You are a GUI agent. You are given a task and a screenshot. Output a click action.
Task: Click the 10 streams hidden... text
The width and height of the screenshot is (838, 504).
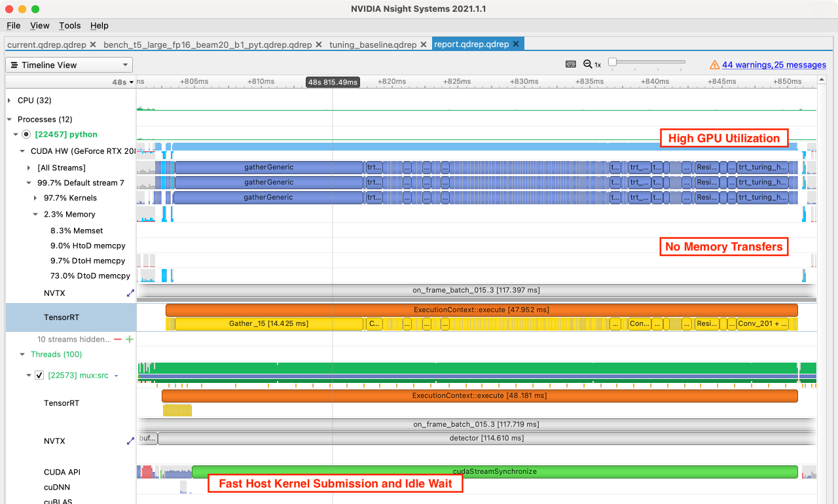74,339
